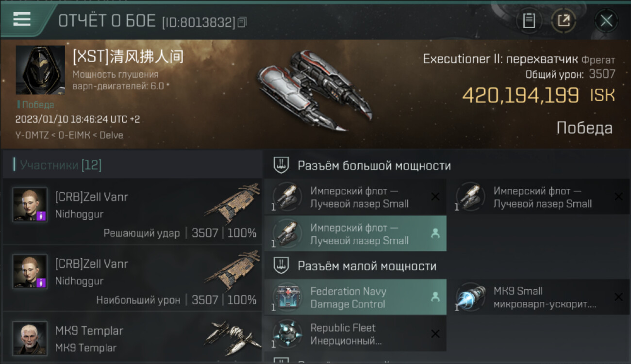Close the battle report window

pos(606,20)
